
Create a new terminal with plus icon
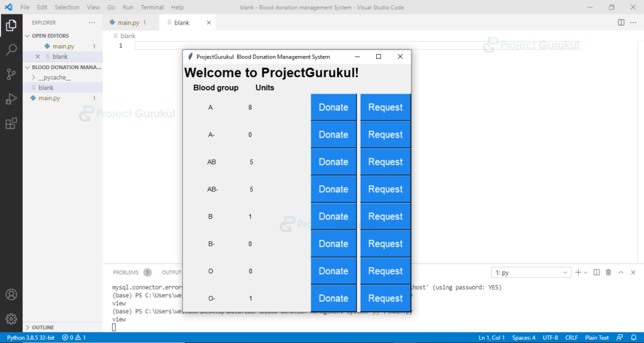[578, 272]
